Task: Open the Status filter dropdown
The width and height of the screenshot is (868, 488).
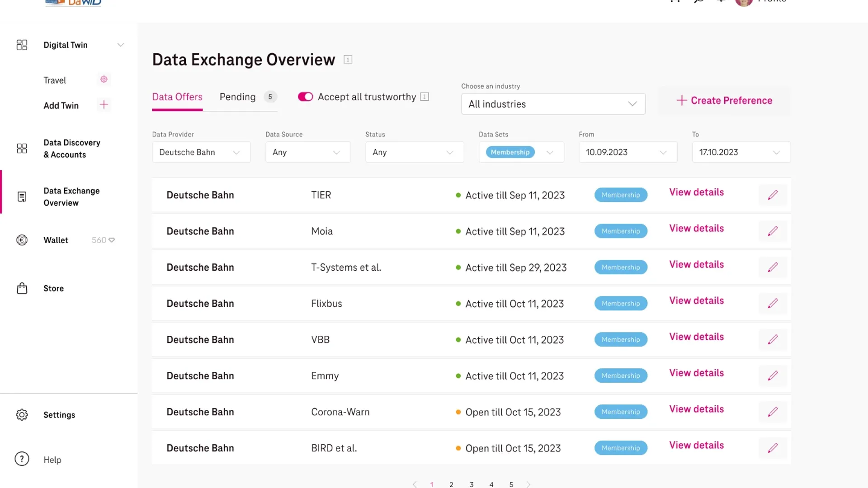Action: [414, 152]
